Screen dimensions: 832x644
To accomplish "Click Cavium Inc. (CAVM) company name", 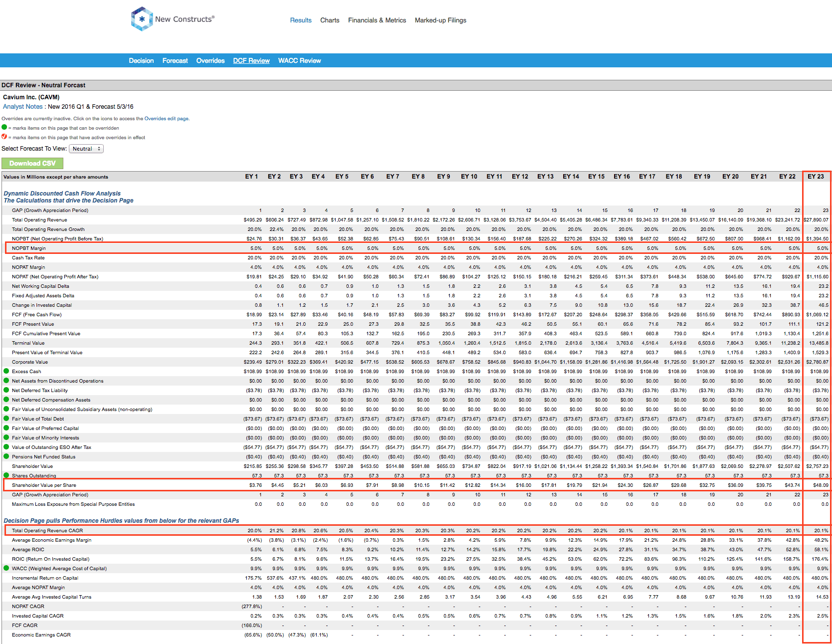I will pos(31,97).
